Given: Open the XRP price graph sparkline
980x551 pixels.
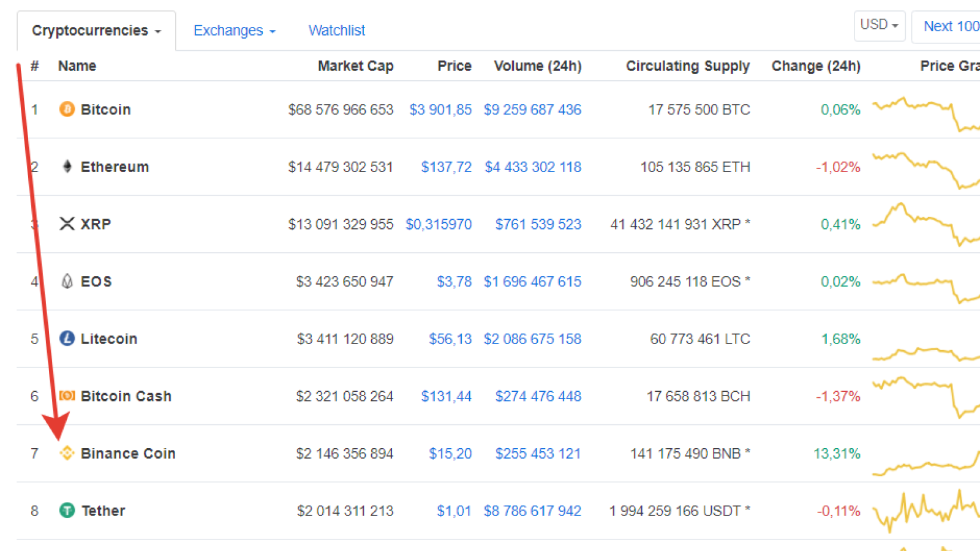Looking at the screenshot, I should 926,224.
